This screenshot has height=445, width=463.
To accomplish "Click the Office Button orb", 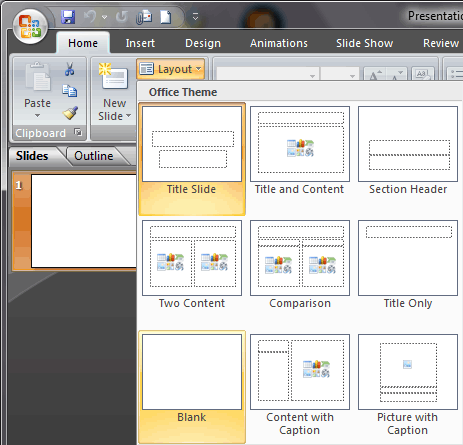I will [30, 27].
